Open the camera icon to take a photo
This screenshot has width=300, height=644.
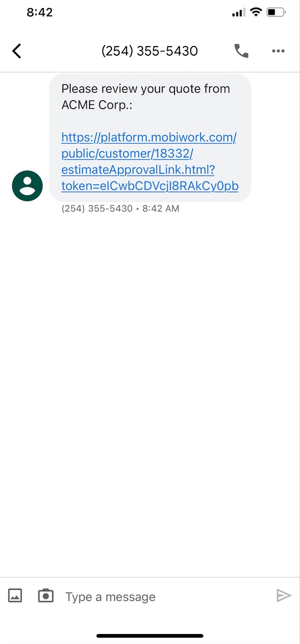click(46, 596)
